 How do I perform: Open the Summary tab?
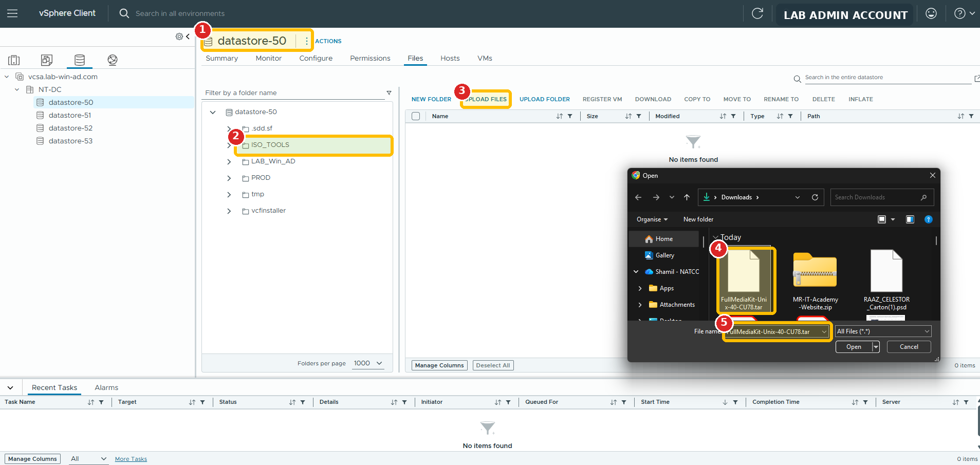tap(222, 58)
